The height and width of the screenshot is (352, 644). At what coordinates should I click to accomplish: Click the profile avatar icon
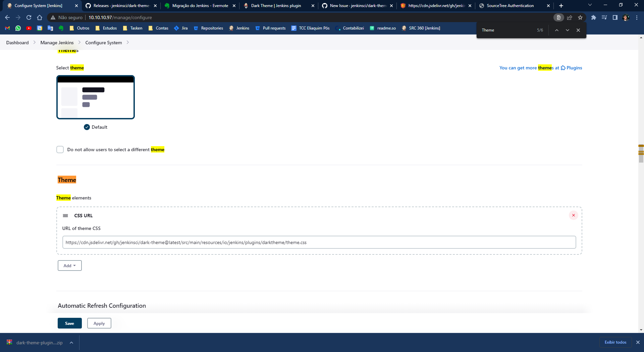point(626,17)
